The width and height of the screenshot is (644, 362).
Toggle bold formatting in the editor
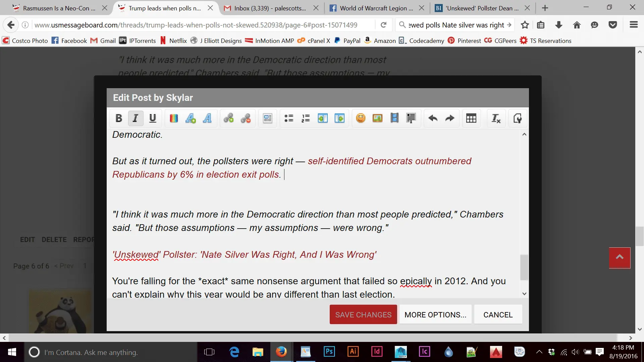[x=118, y=118]
